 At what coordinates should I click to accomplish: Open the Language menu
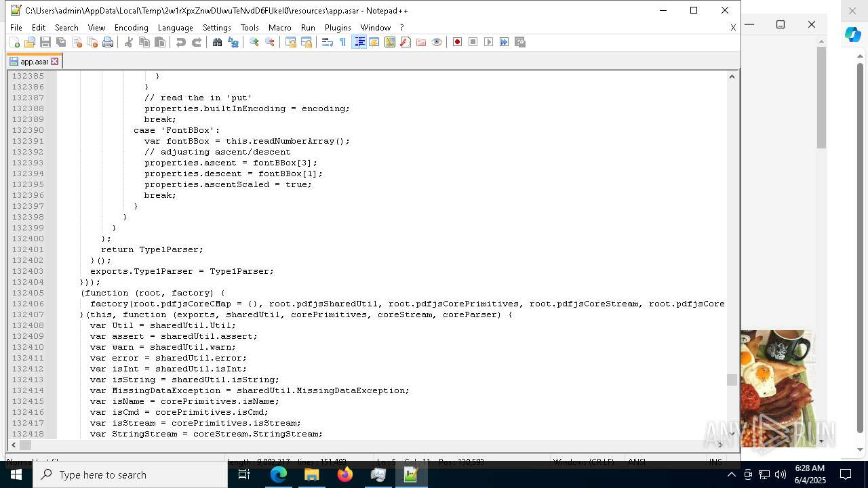pyautogui.click(x=175, y=28)
